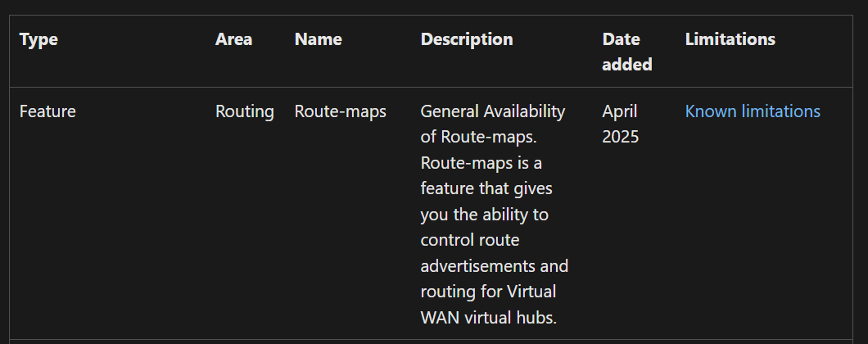
Task: Click the year 2025 in the date cell
Action: 620,137
